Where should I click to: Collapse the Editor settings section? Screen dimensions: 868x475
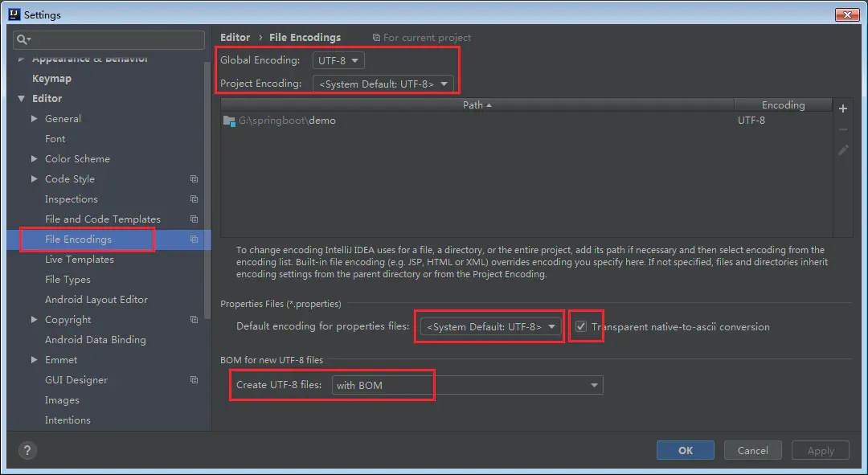(x=22, y=99)
